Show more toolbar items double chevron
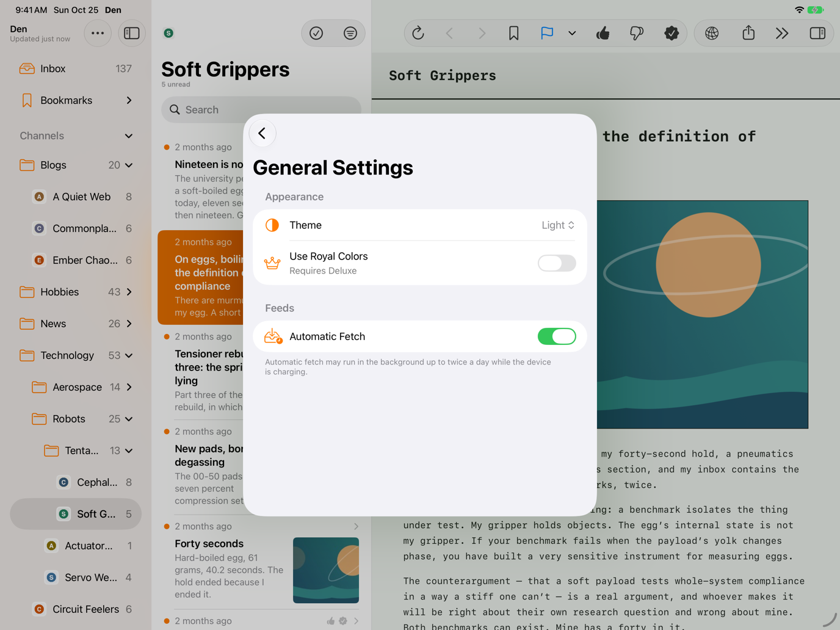The image size is (840, 630). coord(782,34)
